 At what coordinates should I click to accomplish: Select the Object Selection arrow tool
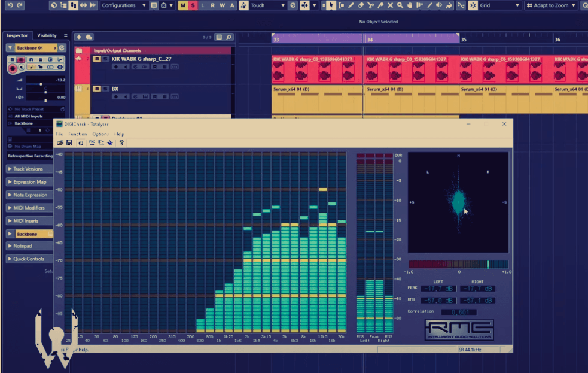click(331, 5)
